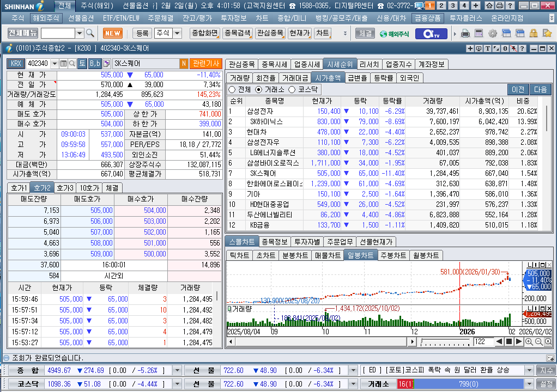Image resolution: width=557 pixels, height=392 pixels.
Task: Click the 설정 button at bottom right
Action: coord(546,384)
